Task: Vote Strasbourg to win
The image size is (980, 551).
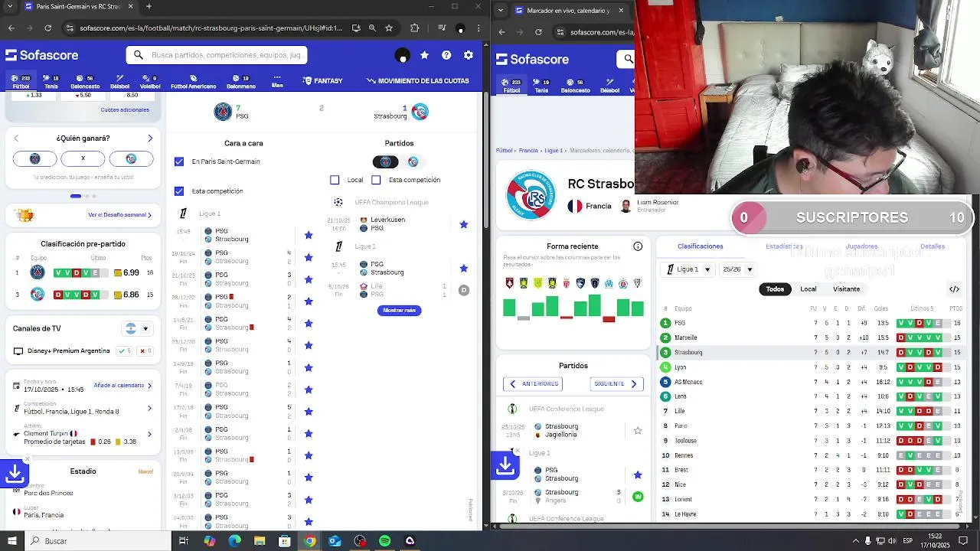Action: click(x=131, y=158)
